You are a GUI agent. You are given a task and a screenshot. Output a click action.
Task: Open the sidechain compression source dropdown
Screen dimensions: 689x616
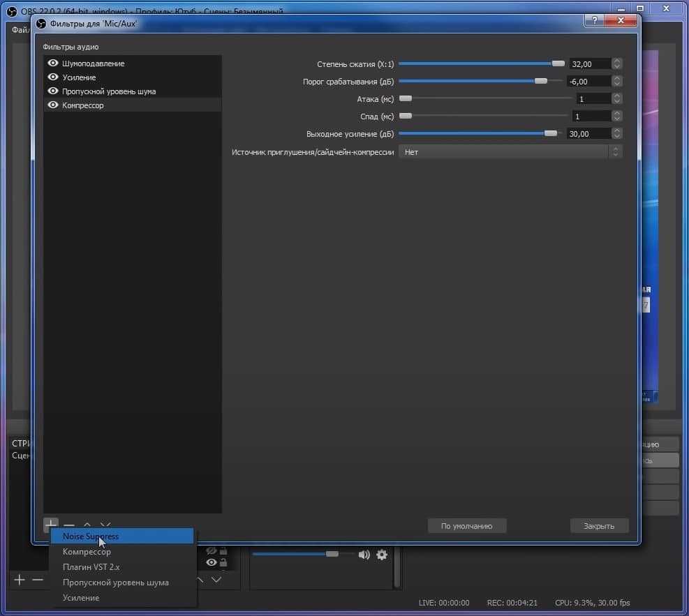pos(510,151)
